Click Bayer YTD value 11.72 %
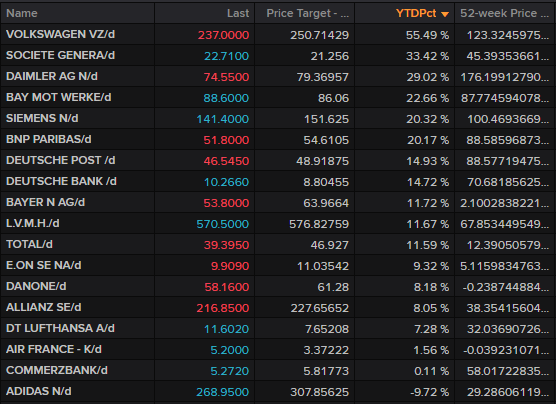The height and width of the screenshot is (404, 556). (x=428, y=203)
